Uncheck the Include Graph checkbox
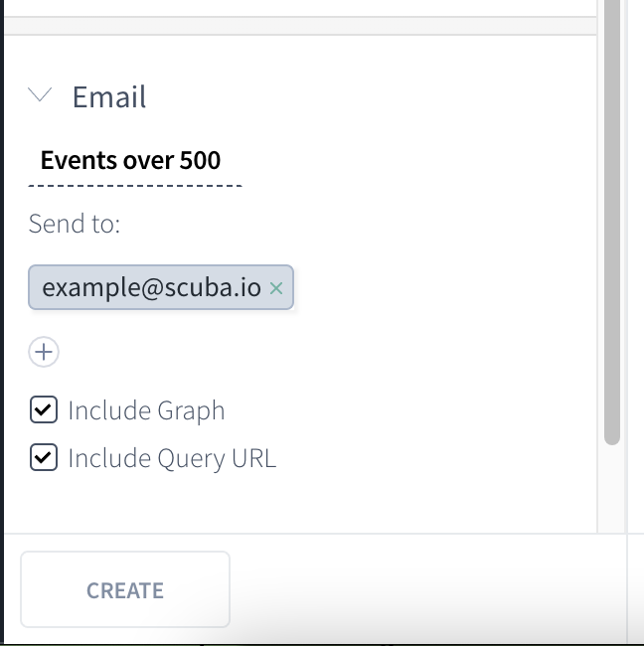 pos(44,409)
